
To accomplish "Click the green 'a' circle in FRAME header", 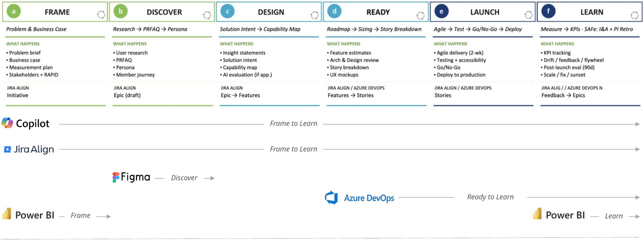I will [14, 11].
